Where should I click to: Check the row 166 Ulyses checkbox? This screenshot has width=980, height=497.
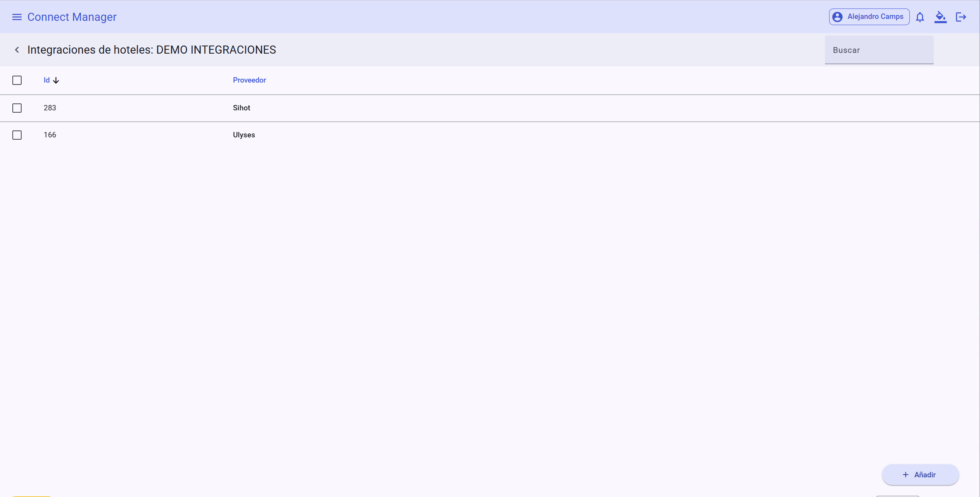pyautogui.click(x=17, y=135)
